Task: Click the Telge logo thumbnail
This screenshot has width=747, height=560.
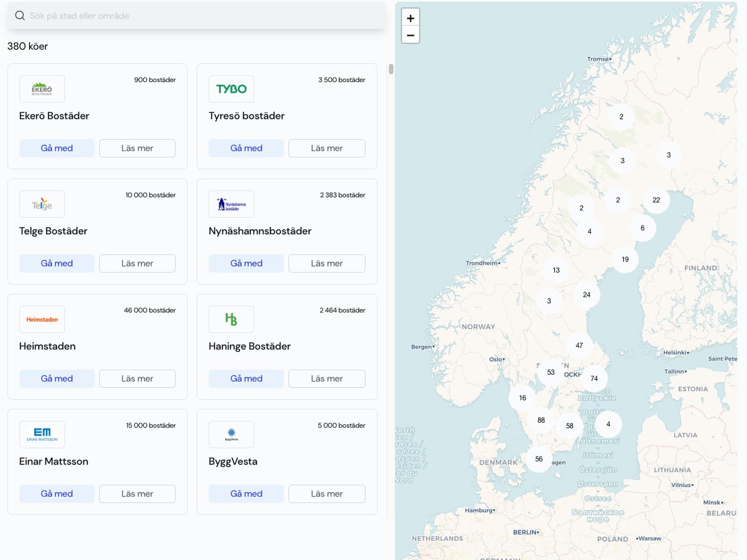Action: click(x=42, y=204)
